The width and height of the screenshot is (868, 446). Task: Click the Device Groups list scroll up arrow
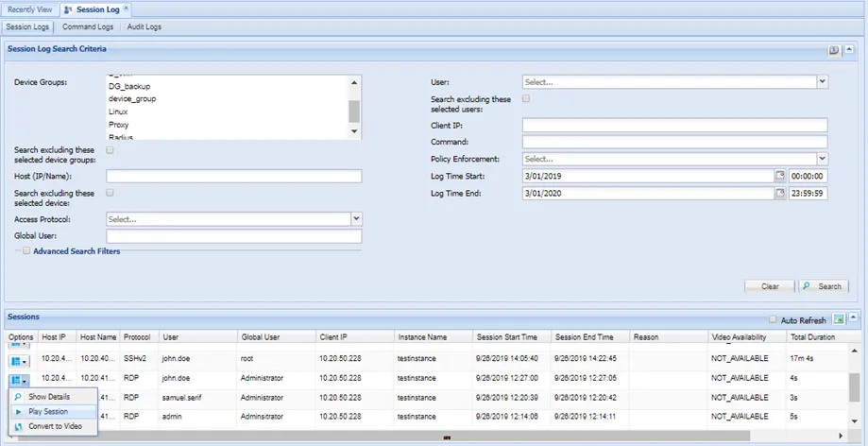[x=354, y=82]
